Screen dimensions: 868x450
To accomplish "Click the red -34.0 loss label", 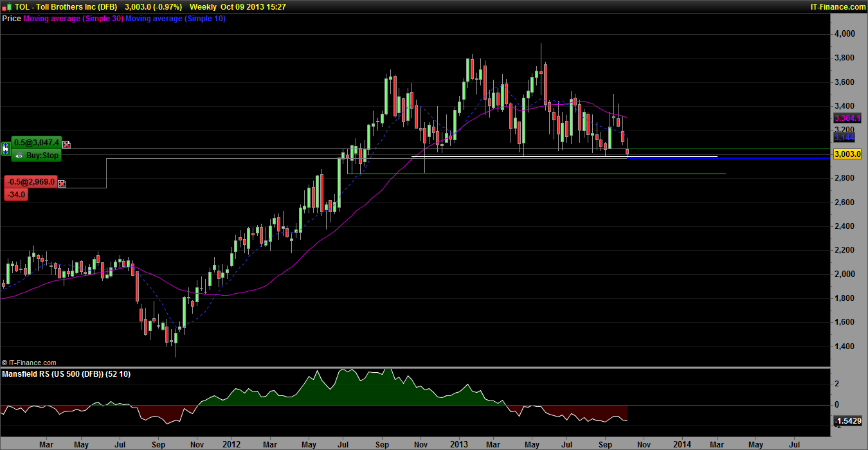I will pos(15,194).
